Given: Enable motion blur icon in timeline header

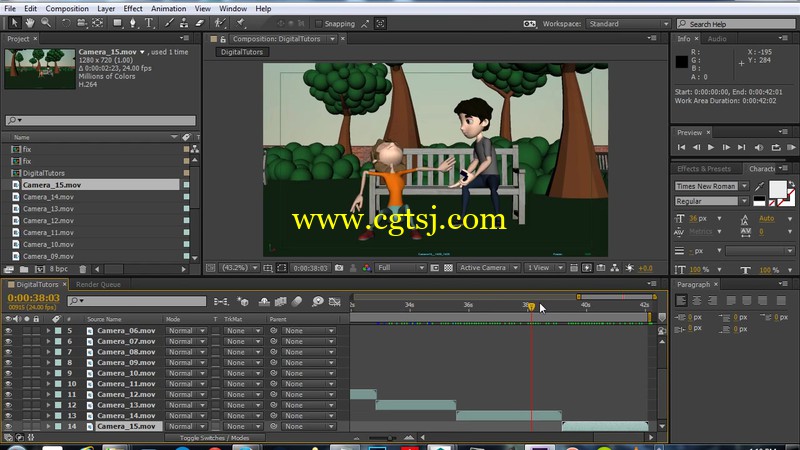Looking at the screenshot, I should point(297,302).
